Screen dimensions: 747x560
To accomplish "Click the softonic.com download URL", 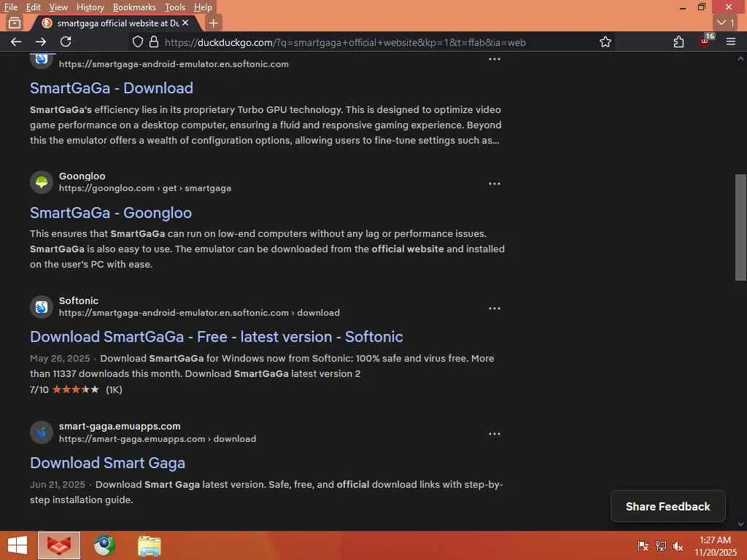I will 199,313.
